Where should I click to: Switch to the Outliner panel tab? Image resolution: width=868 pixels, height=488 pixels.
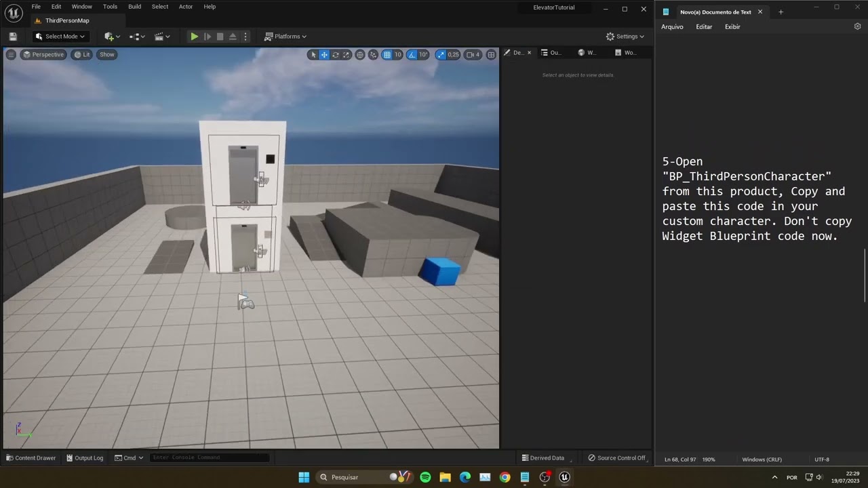(552, 52)
